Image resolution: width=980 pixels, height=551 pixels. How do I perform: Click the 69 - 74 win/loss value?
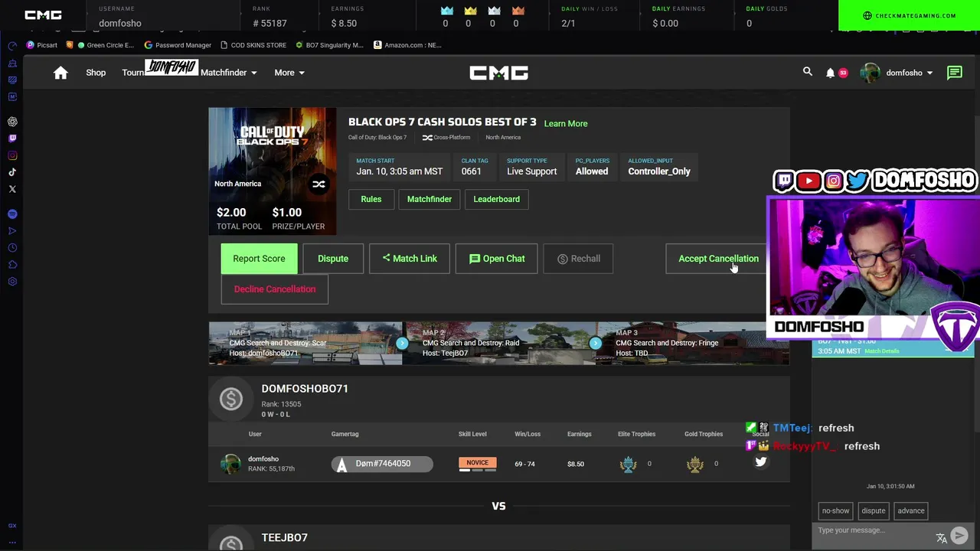click(524, 464)
